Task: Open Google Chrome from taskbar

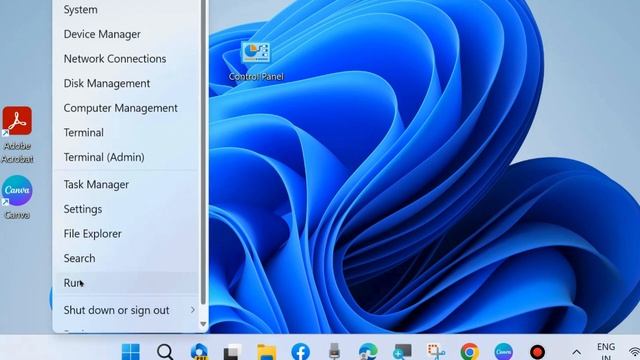Action: pyautogui.click(x=470, y=351)
